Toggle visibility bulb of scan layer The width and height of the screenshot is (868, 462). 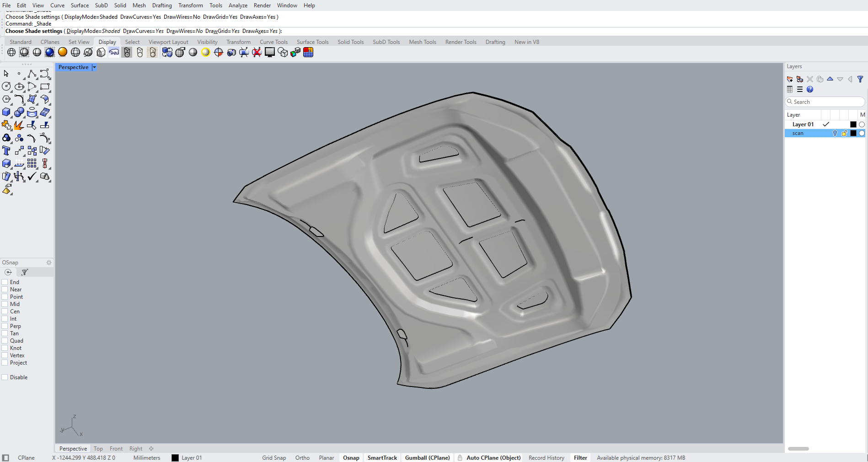pyautogui.click(x=835, y=133)
